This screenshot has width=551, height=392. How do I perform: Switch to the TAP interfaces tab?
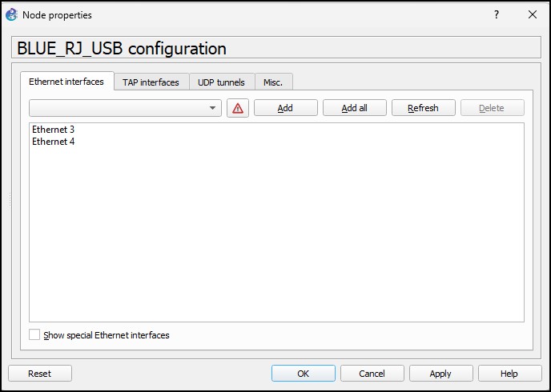click(151, 82)
